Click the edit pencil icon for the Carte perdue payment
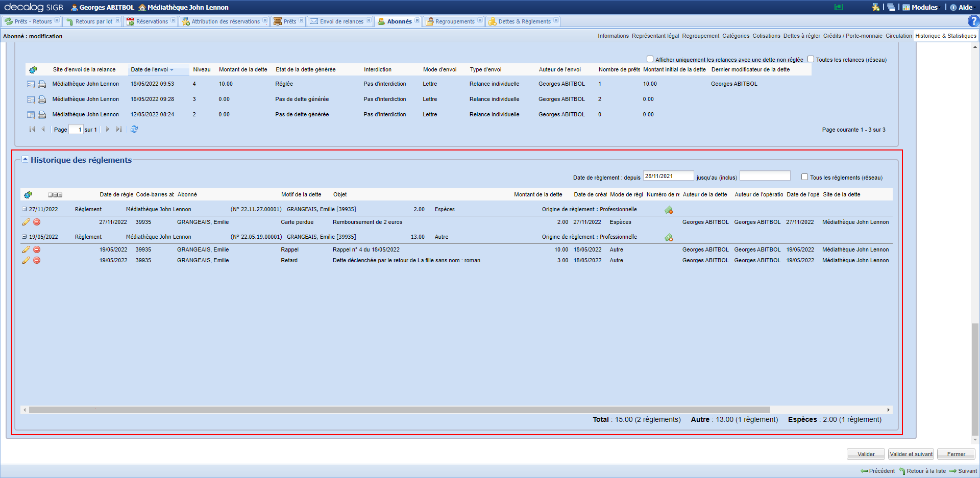This screenshot has height=478, width=980. [26, 222]
